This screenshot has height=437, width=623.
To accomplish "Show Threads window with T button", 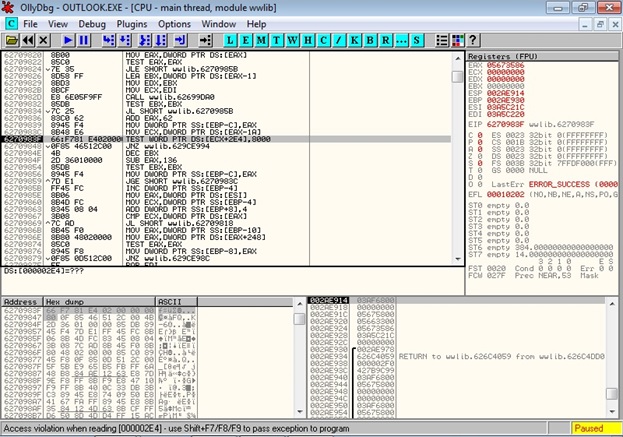I will 278,39.
